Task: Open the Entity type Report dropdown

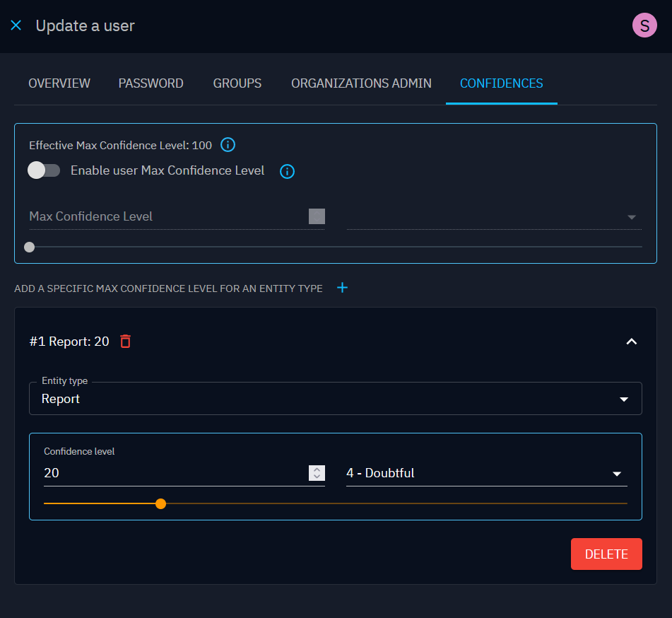Action: (x=335, y=399)
